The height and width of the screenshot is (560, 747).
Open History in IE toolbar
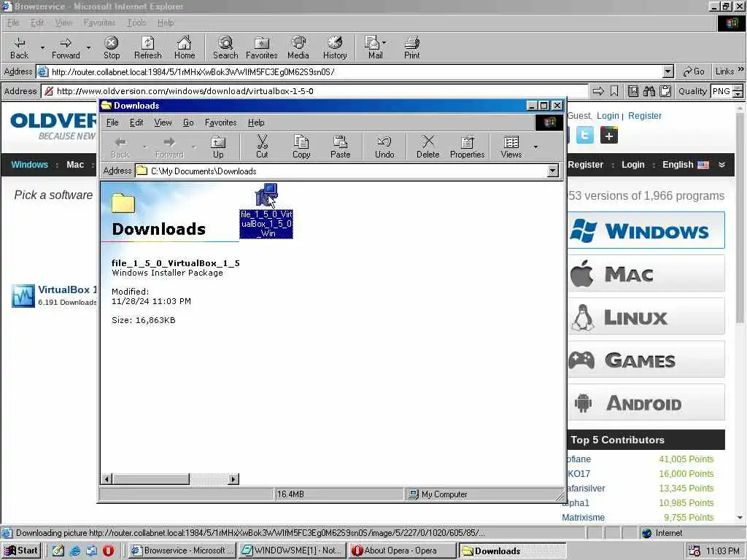click(x=335, y=47)
